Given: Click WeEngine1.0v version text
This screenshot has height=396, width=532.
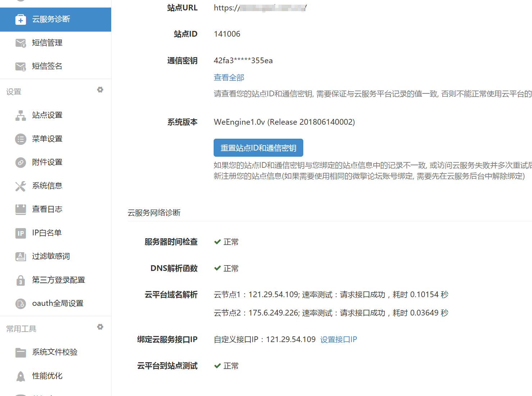Looking at the screenshot, I should point(284,122).
